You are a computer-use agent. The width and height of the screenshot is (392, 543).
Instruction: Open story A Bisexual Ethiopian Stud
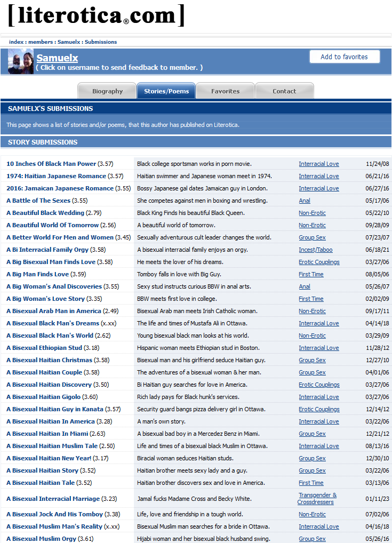tap(44, 348)
